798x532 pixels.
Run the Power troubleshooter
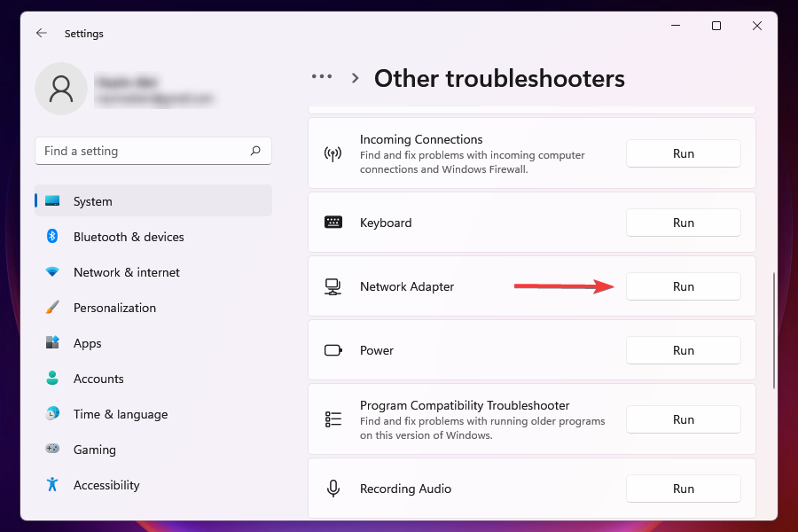click(x=683, y=350)
